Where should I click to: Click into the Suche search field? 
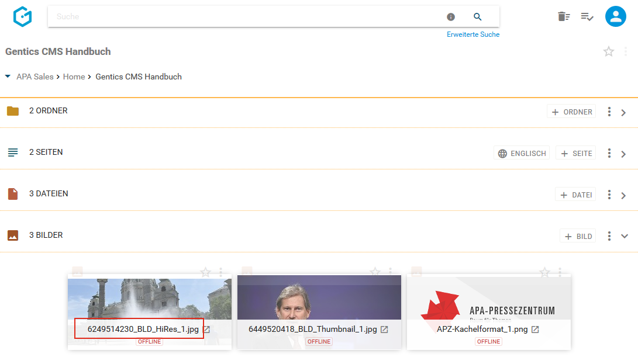pyautogui.click(x=246, y=17)
